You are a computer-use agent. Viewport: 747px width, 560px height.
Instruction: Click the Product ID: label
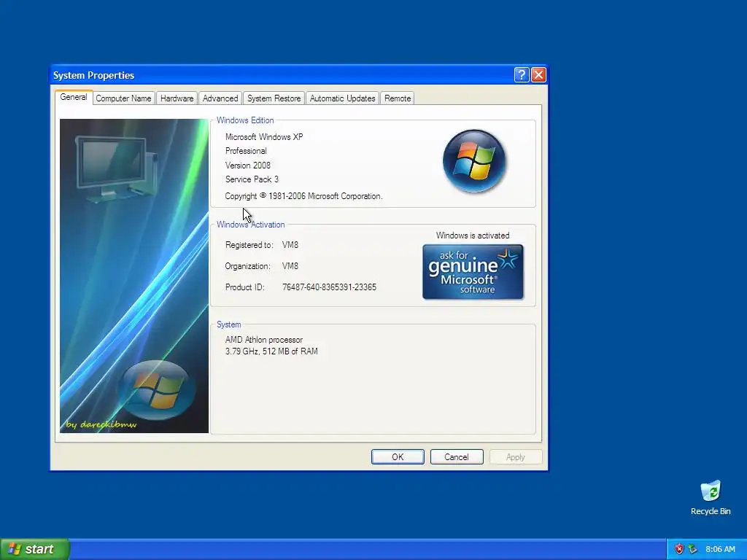[x=244, y=287]
